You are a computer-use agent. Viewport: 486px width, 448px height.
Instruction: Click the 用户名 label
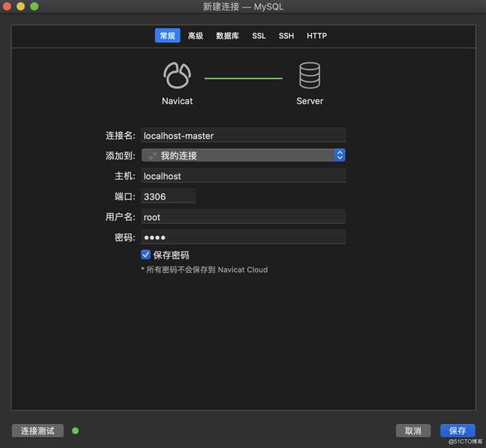(x=120, y=217)
